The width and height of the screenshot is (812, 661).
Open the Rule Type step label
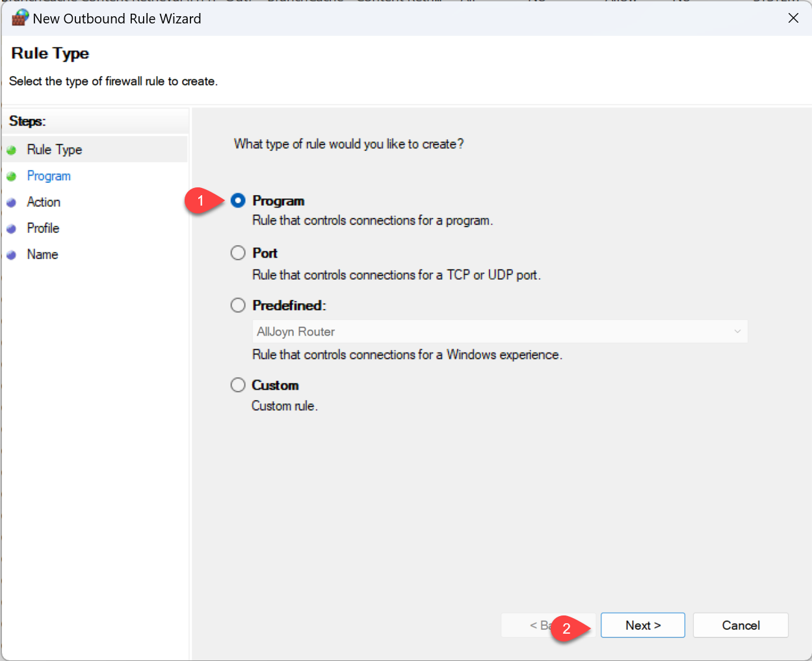(55, 150)
